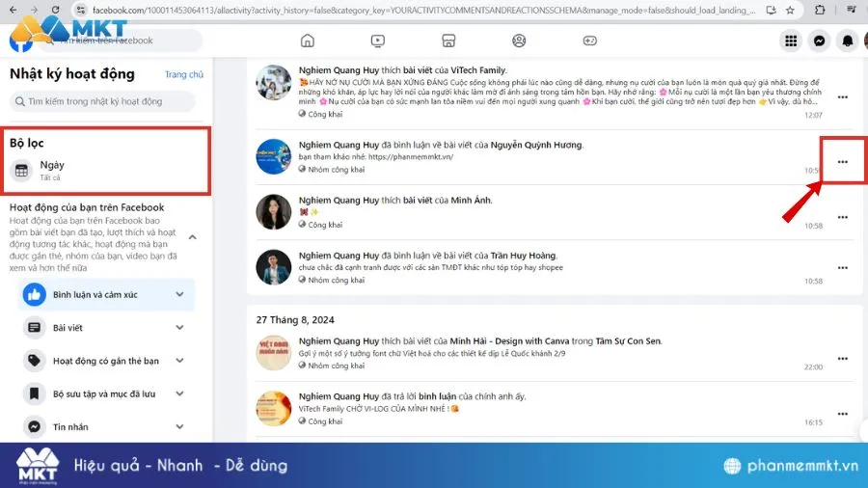Open the Gaming icon in top bar
Viewport: 868px width, 488px height.
(x=589, y=41)
